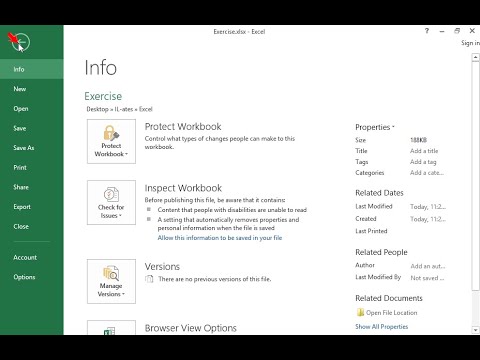Close the workbook via Close menu item

(x=32, y=226)
